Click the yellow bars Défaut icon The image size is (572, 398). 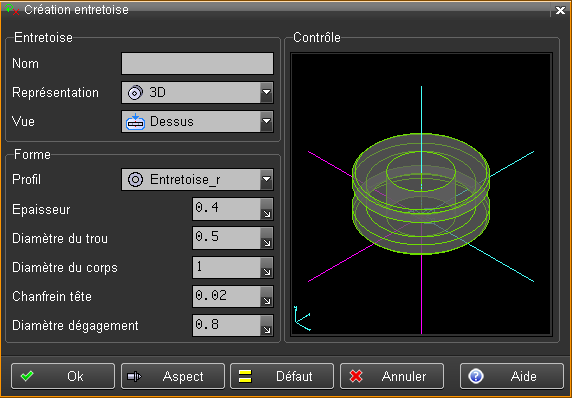pyautogui.click(x=245, y=376)
